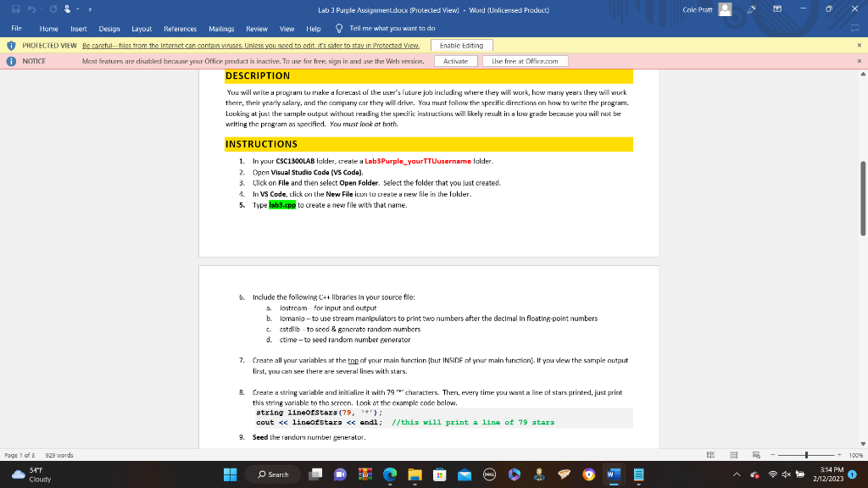Switch to the Home ribbon tab
The width and height of the screenshot is (868, 488).
click(x=48, y=28)
